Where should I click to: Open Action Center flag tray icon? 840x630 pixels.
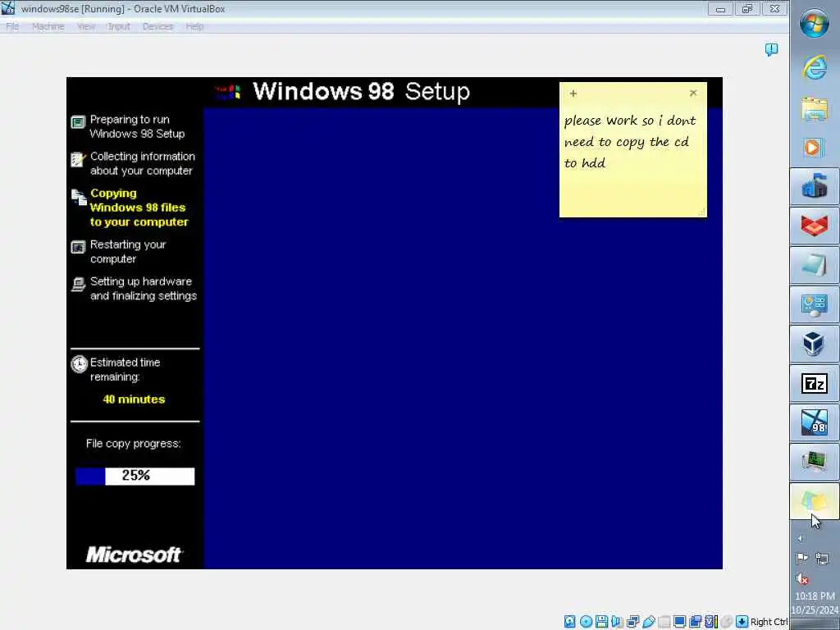(801, 559)
